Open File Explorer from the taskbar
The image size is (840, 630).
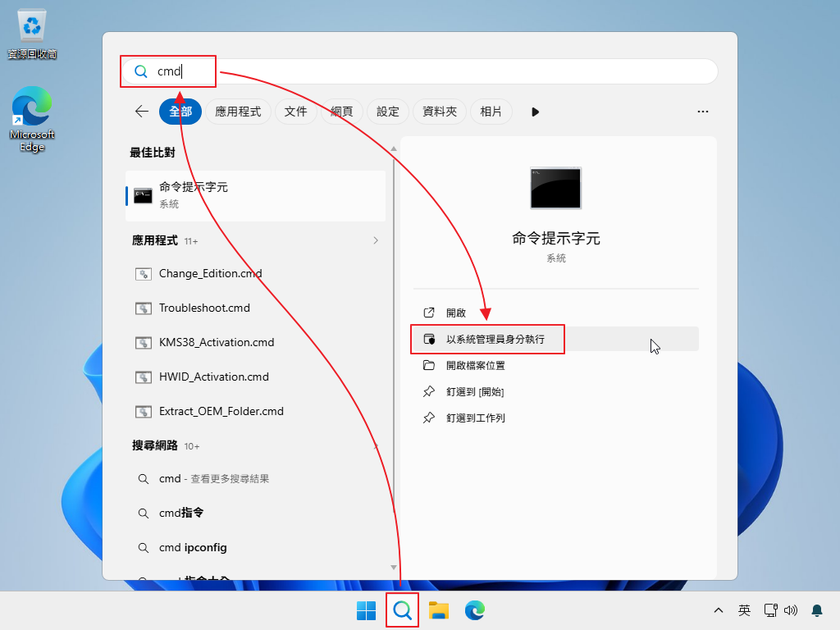coord(439,610)
